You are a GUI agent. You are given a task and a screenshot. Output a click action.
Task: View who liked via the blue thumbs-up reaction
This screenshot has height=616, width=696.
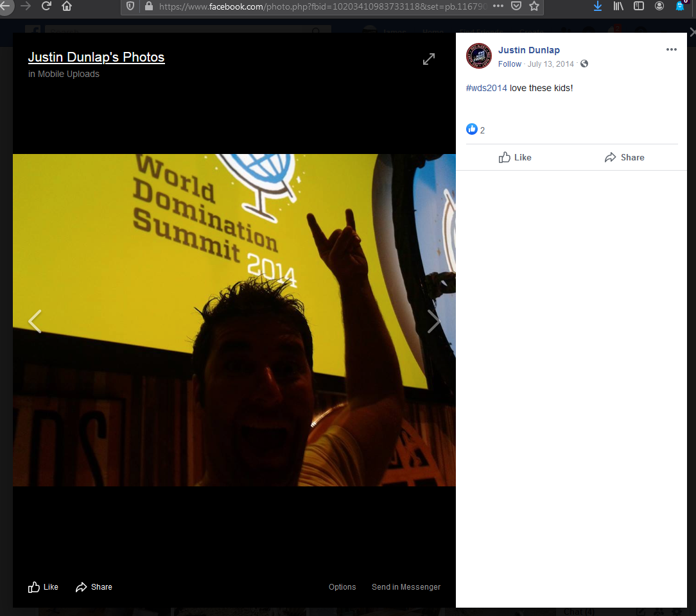(471, 129)
